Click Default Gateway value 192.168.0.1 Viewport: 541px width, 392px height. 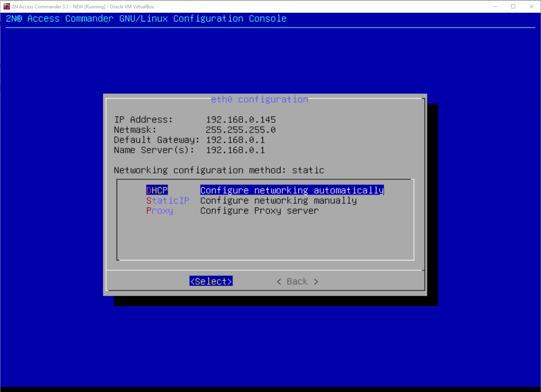point(235,140)
